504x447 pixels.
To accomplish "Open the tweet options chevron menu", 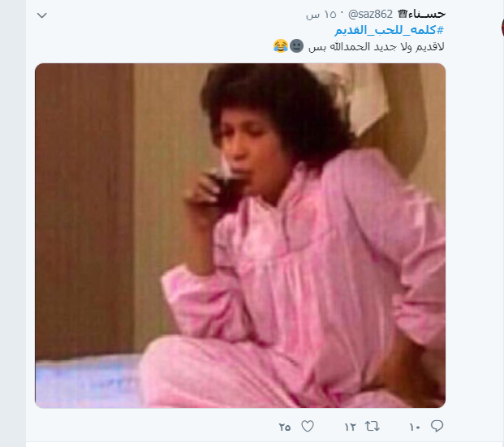I will [42, 15].
